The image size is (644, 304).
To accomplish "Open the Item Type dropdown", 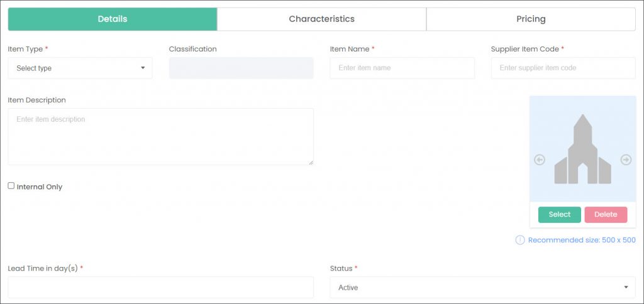I will (x=80, y=68).
